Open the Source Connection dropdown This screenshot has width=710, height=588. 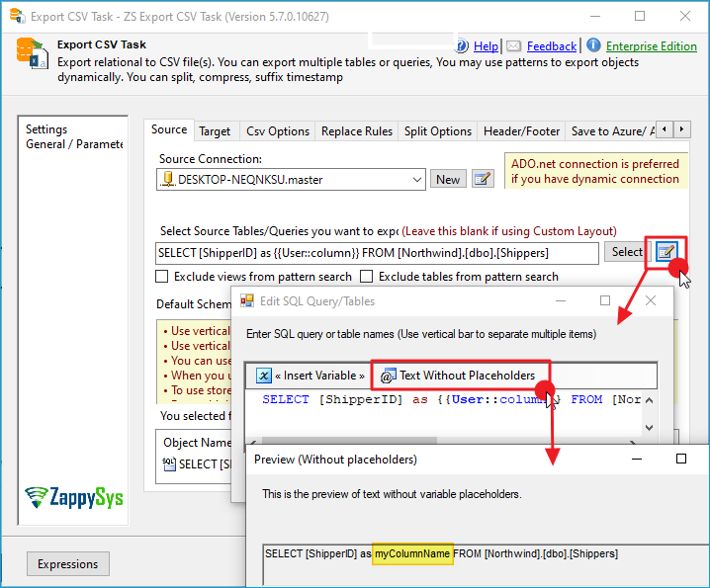pos(417,180)
